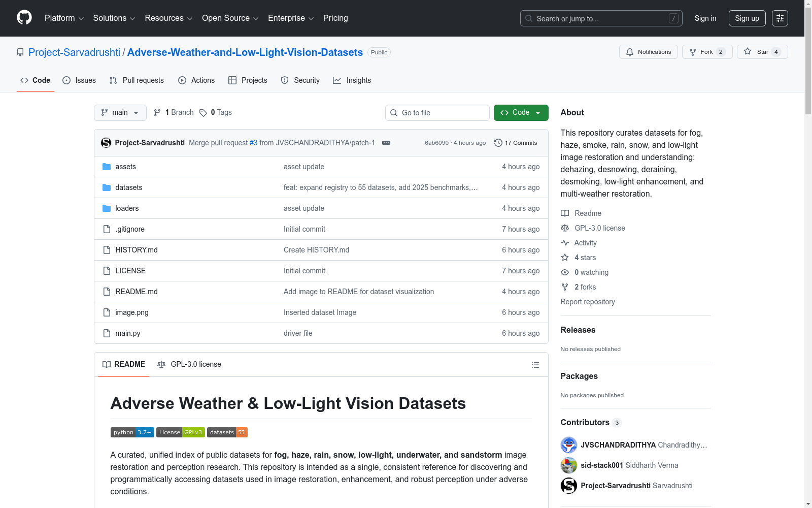Screen dimensions: 812x508
Task: Switch to the Insights tab
Action: pyautogui.click(x=352, y=80)
